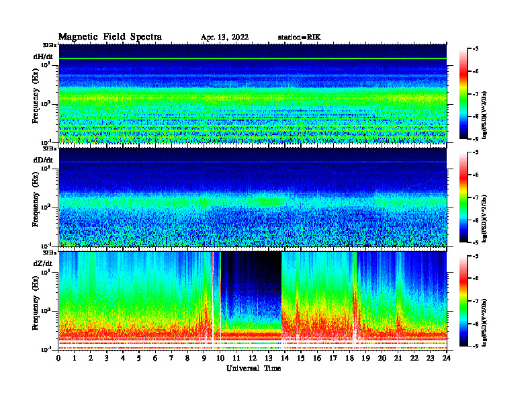The height and width of the screenshot is (411, 532).
Task: Click the color scale bar beside dD/dt panel
Action: pyautogui.click(x=463, y=197)
